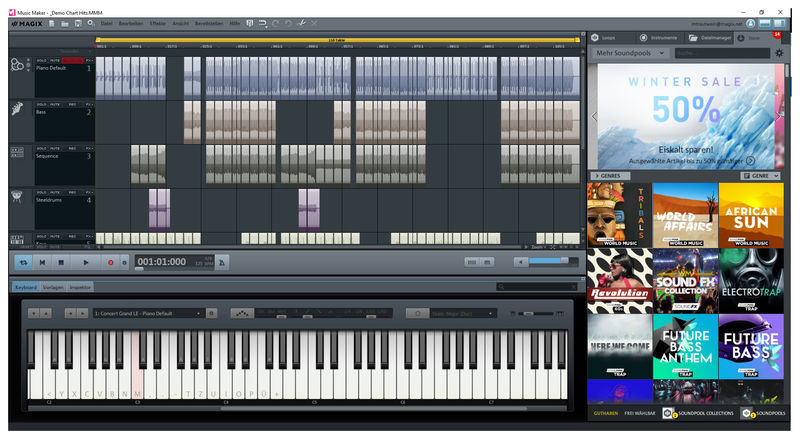Toggle MUTE on the Steeldrums track
Viewport: 800px width, 439px height.
[55, 192]
